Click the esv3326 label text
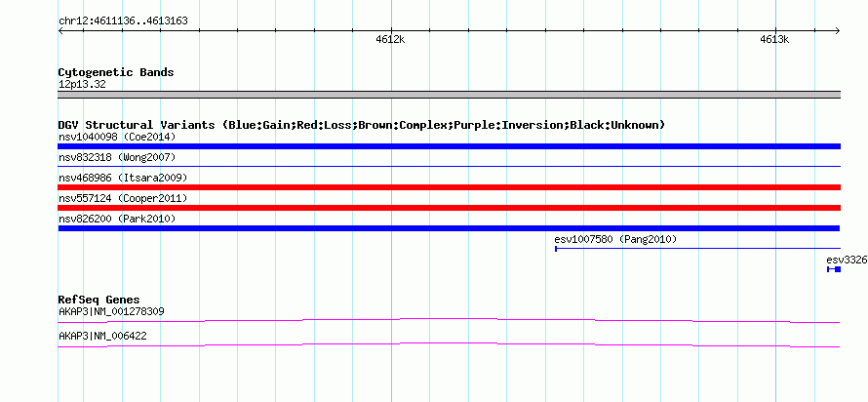 pos(847,260)
